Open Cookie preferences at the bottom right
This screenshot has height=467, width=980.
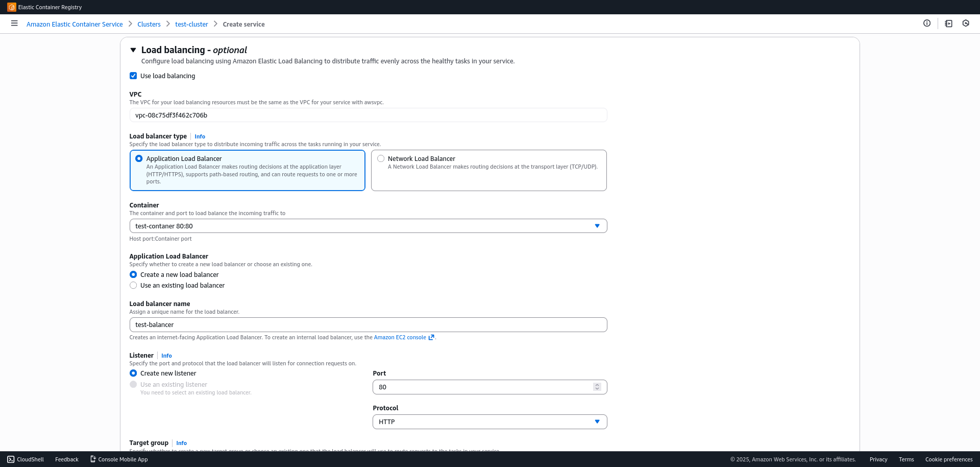tap(949, 459)
